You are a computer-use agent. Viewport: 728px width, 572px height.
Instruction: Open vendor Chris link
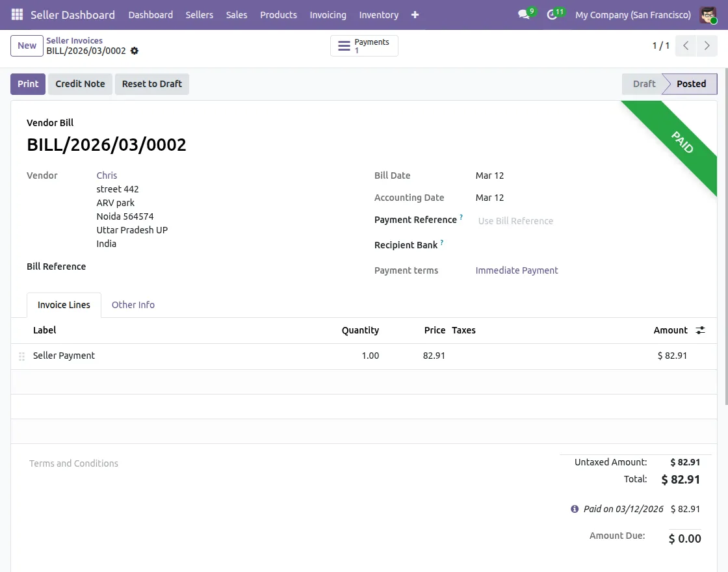pos(107,175)
